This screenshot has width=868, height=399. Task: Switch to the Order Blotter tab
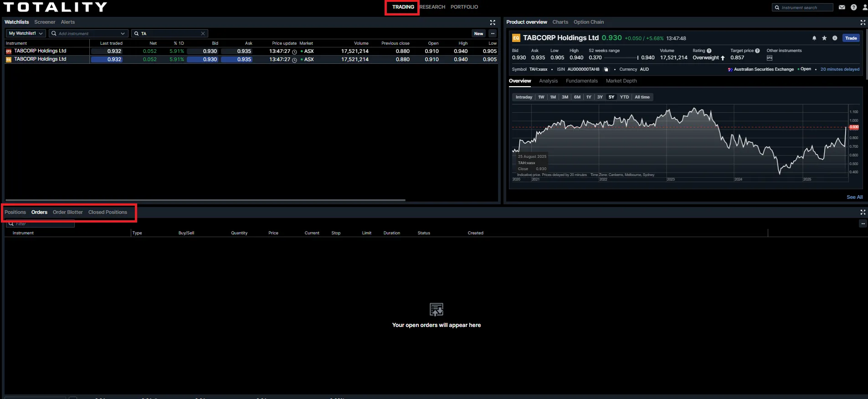(x=67, y=212)
